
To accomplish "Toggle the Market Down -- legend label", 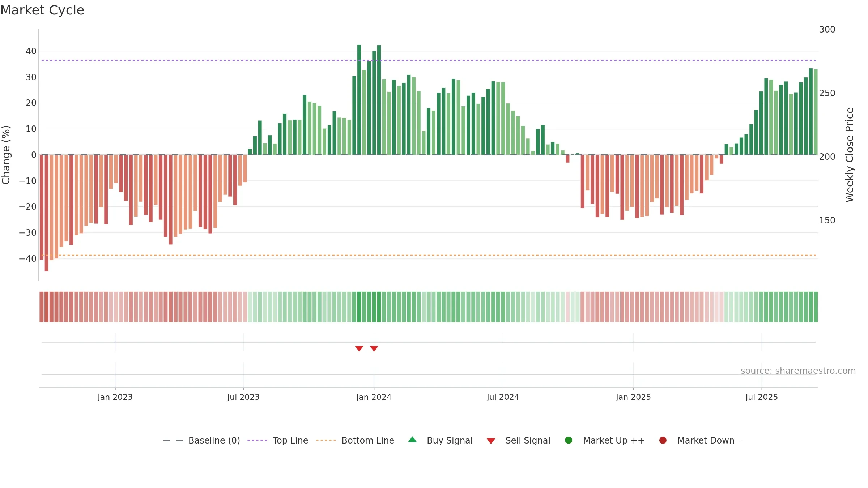I will coord(710,440).
